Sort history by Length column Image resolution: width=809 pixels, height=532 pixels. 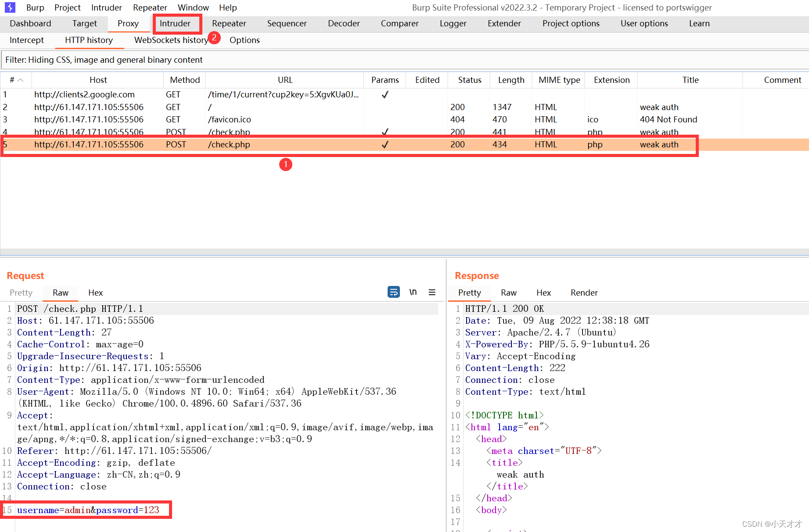tap(511, 80)
